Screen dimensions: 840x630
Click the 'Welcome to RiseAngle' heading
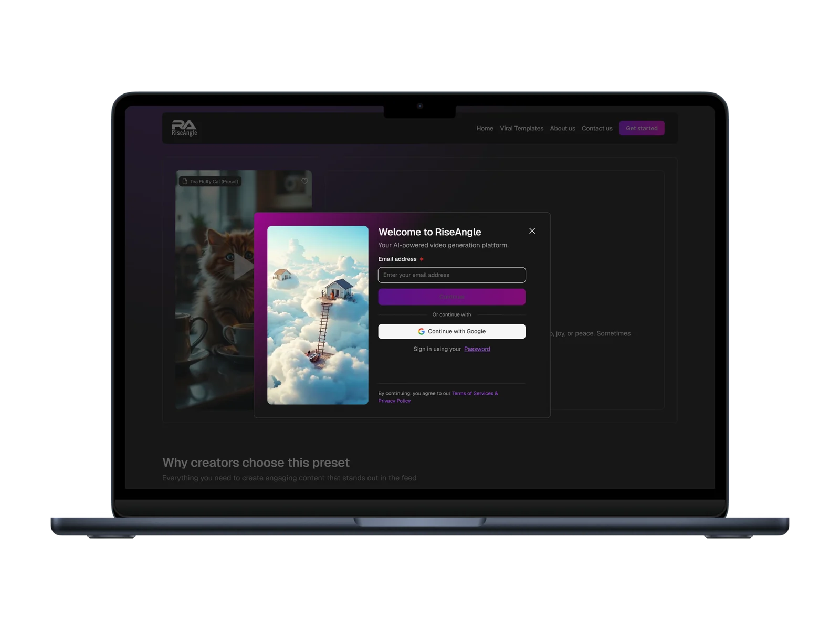[429, 232]
